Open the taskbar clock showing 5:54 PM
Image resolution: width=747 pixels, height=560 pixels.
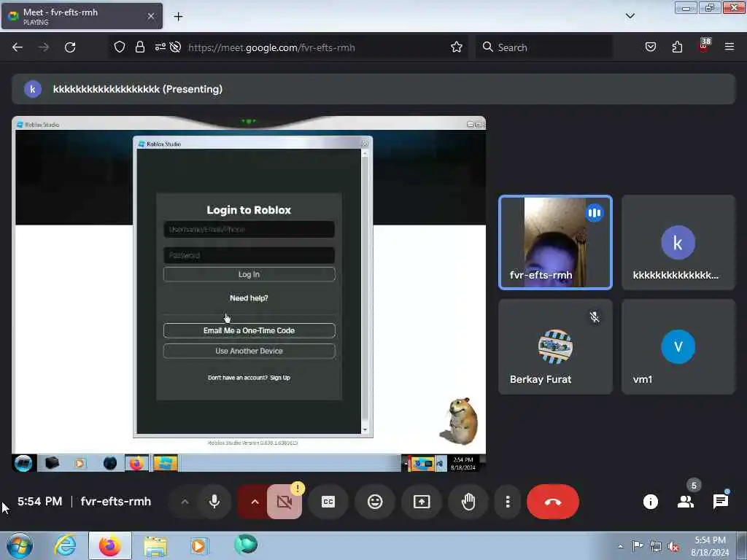point(710,546)
